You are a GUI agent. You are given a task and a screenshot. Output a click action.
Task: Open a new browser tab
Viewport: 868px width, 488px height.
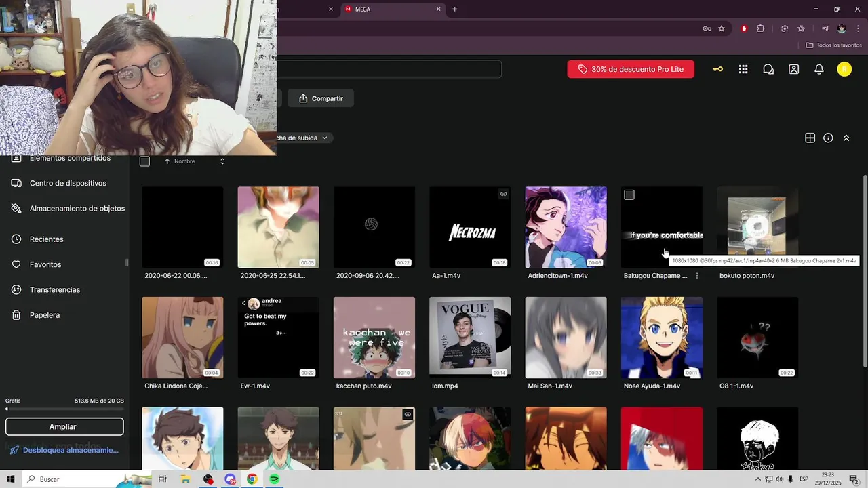coord(454,9)
